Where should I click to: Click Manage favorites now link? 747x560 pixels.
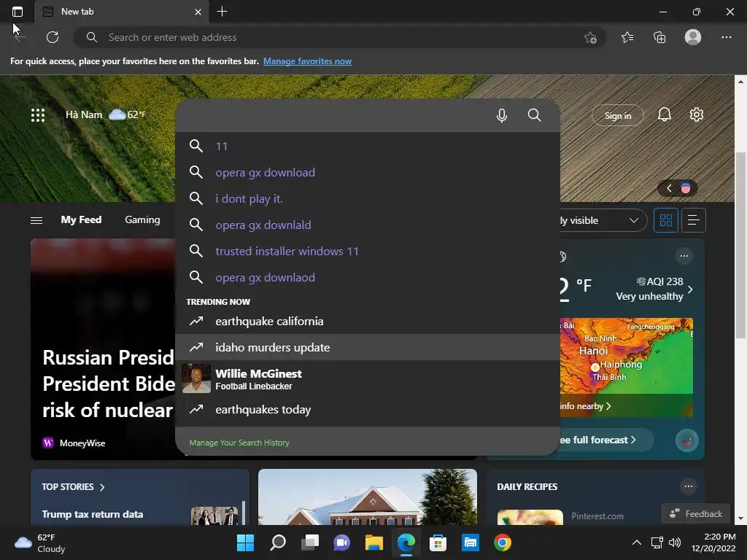pyautogui.click(x=307, y=61)
